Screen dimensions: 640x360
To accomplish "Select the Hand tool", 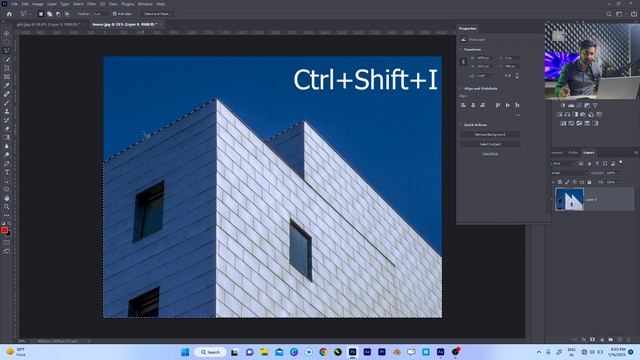I will point(7,198).
